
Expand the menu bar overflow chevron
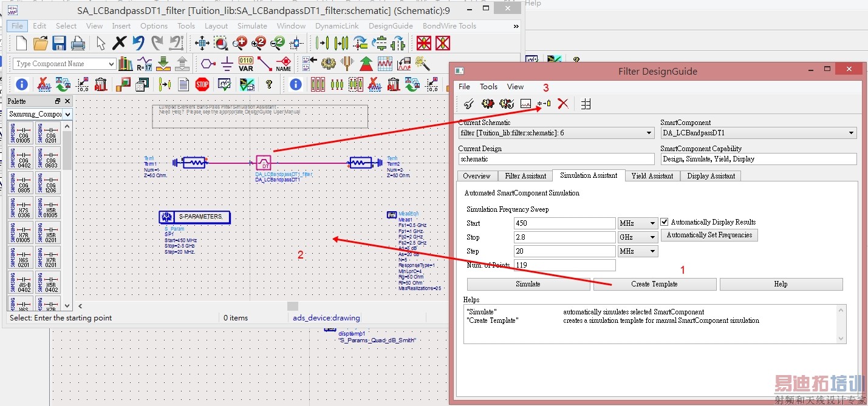[x=516, y=26]
